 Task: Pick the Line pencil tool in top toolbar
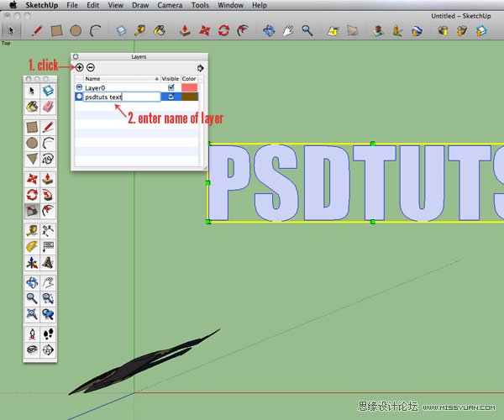tap(37, 31)
